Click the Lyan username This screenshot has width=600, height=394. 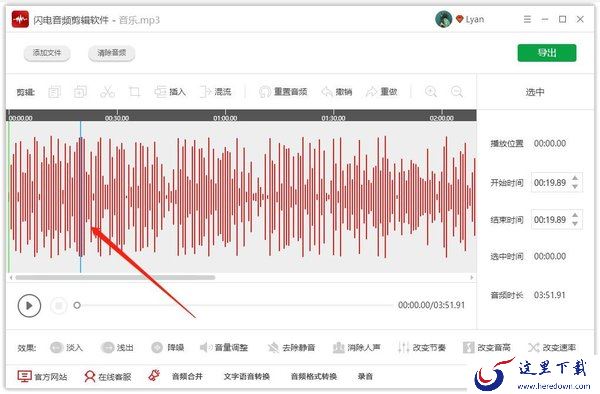point(474,19)
